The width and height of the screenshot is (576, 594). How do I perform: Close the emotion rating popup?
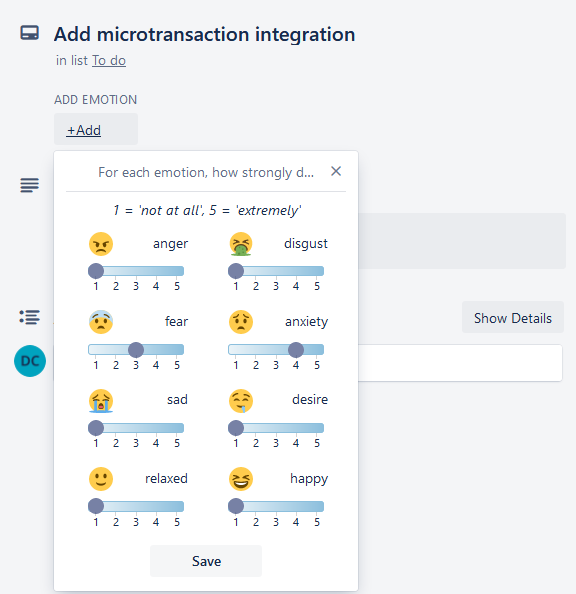click(x=336, y=171)
